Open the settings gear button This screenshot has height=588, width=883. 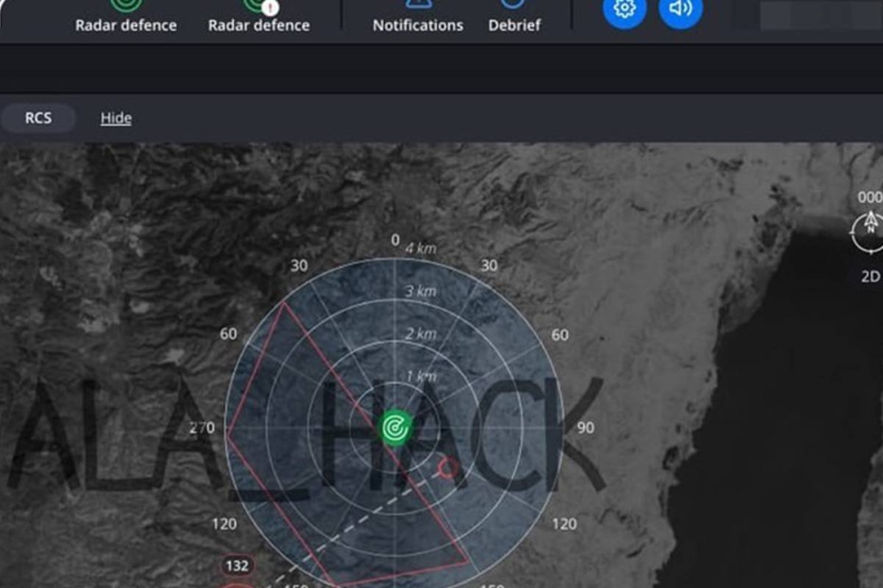624,10
